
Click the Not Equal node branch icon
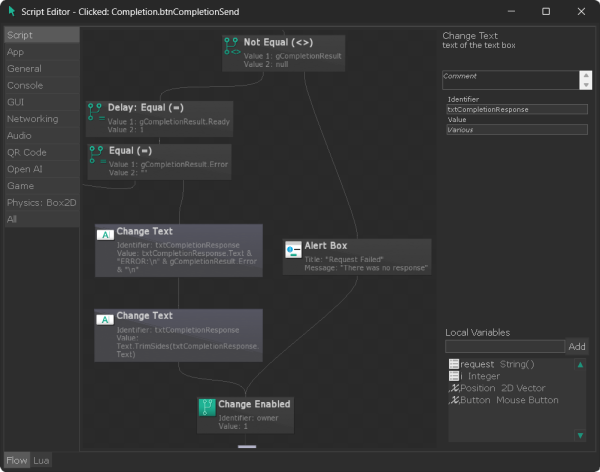tap(231, 47)
